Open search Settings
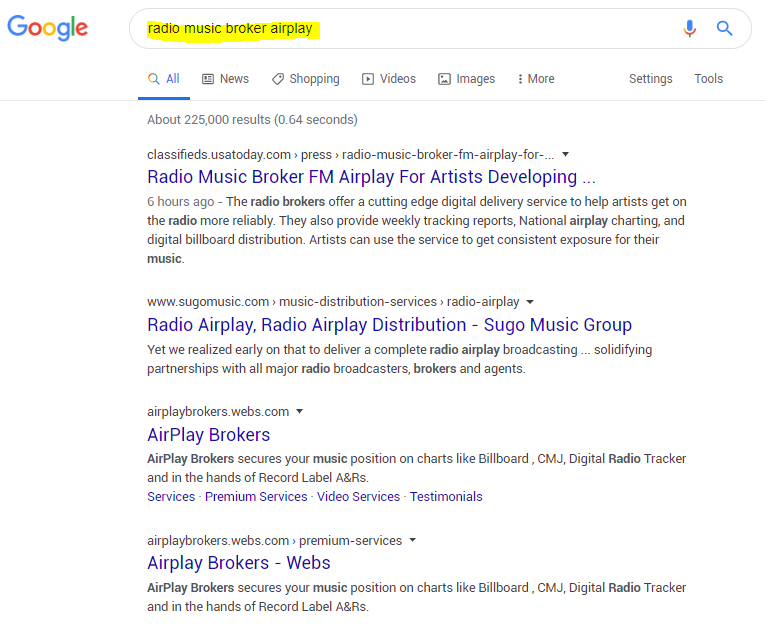The image size is (766, 632). [650, 79]
